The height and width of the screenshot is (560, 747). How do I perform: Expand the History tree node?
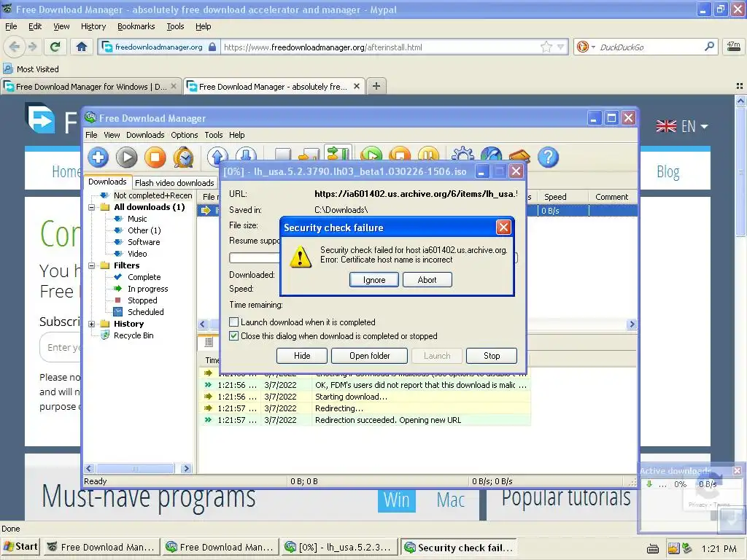tap(91, 324)
